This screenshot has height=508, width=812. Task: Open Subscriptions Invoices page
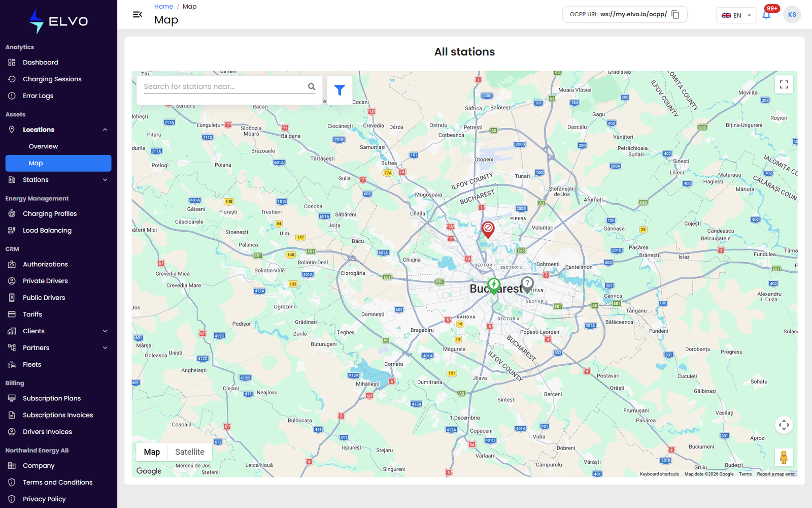tap(58, 415)
